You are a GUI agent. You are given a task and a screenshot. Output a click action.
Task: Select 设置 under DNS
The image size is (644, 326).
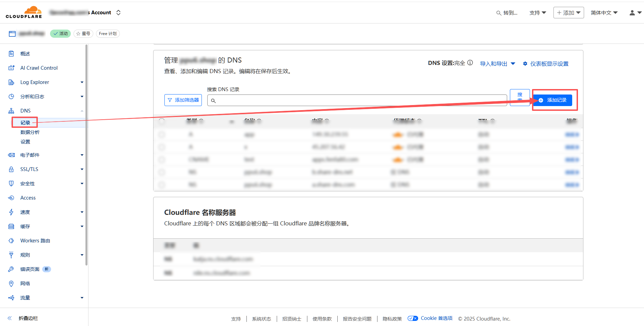point(25,142)
